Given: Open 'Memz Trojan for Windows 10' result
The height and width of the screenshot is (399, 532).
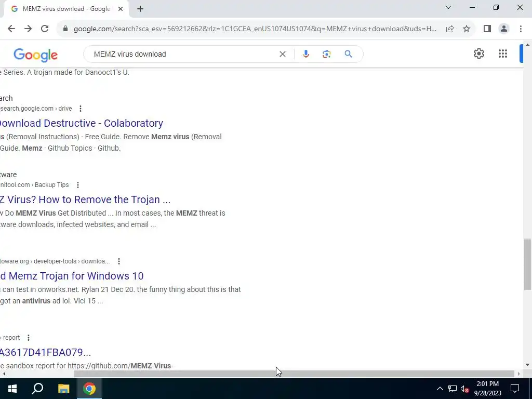Looking at the screenshot, I should click(x=72, y=276).
